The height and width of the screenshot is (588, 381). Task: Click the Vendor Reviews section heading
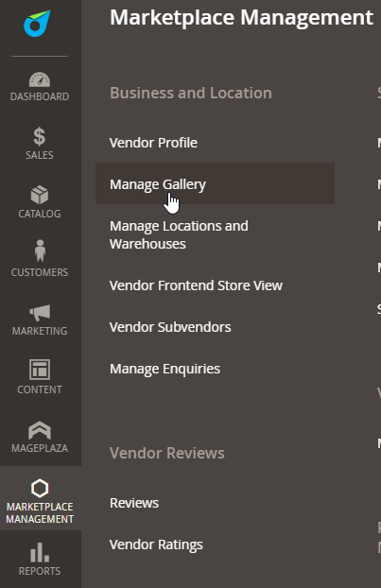(x=167, y=453)
